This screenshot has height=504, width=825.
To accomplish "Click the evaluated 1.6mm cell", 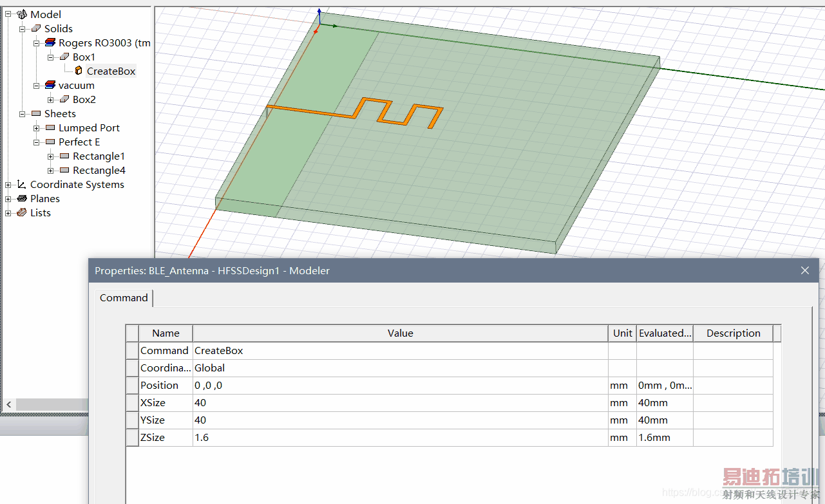I will pos(665,437).
